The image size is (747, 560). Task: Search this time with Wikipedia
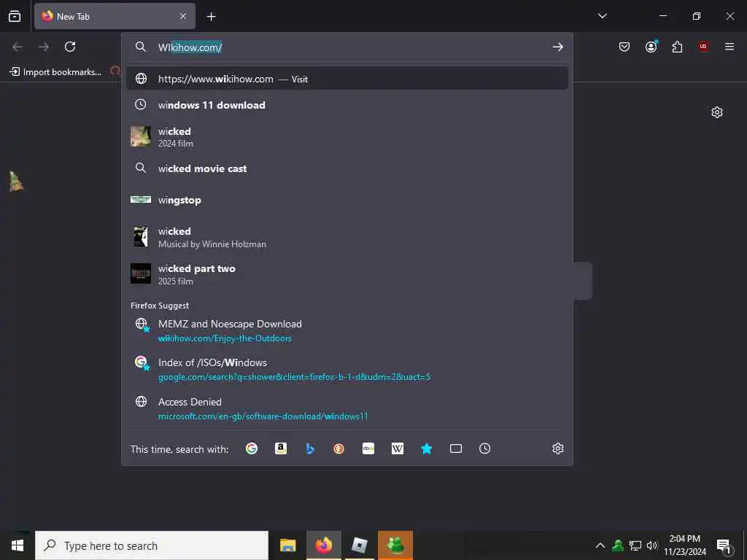(x=398, y=448)
